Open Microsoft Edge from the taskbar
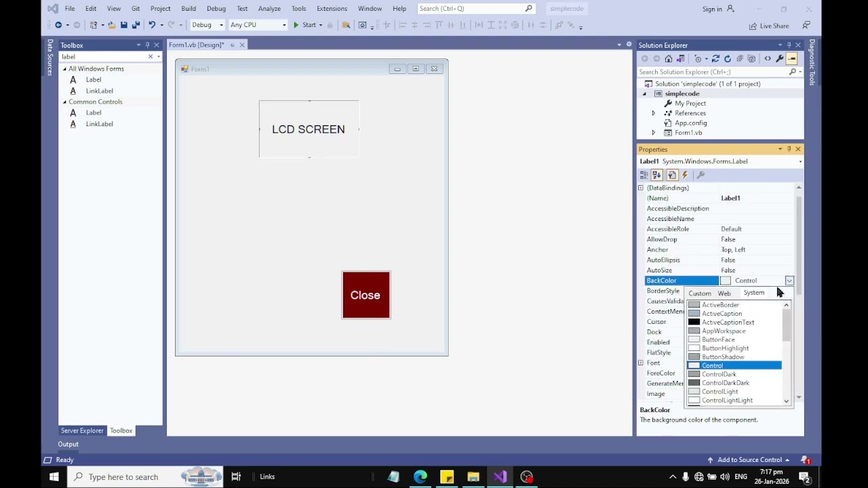 tap(420, 476)
